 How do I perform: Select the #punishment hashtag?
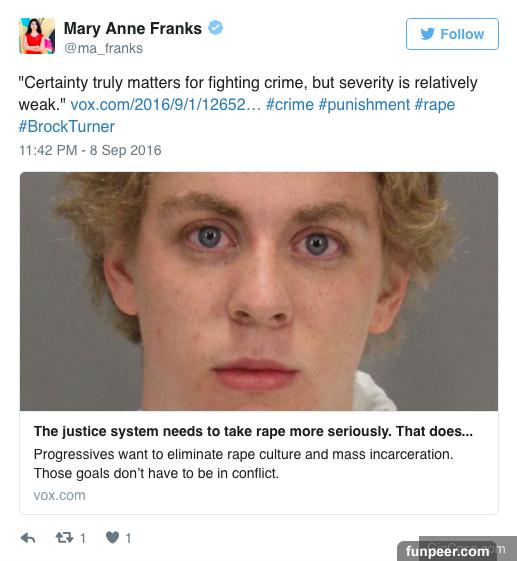point(364,105)
